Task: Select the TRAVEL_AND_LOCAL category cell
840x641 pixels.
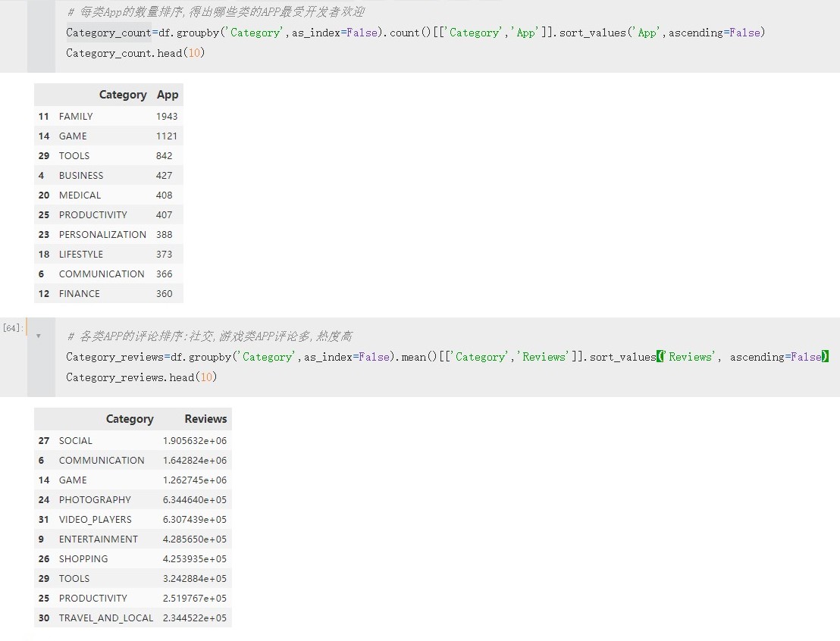Action: [x=106, y=618]
